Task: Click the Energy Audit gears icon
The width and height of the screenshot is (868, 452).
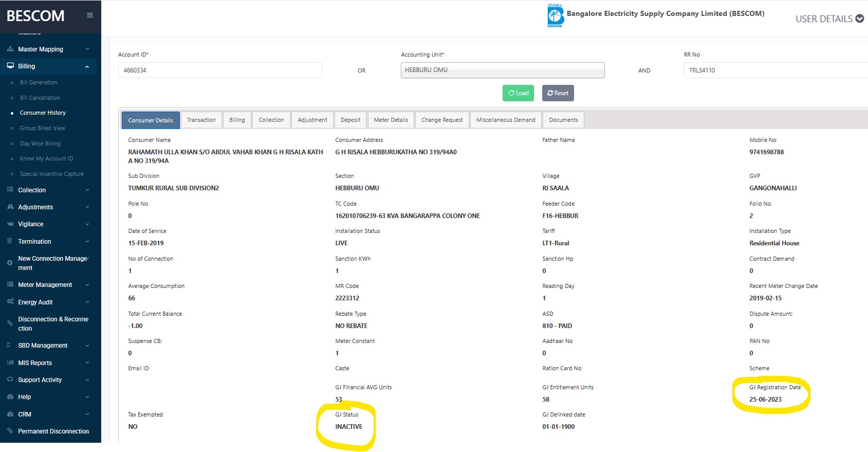Action: [10, 302]
